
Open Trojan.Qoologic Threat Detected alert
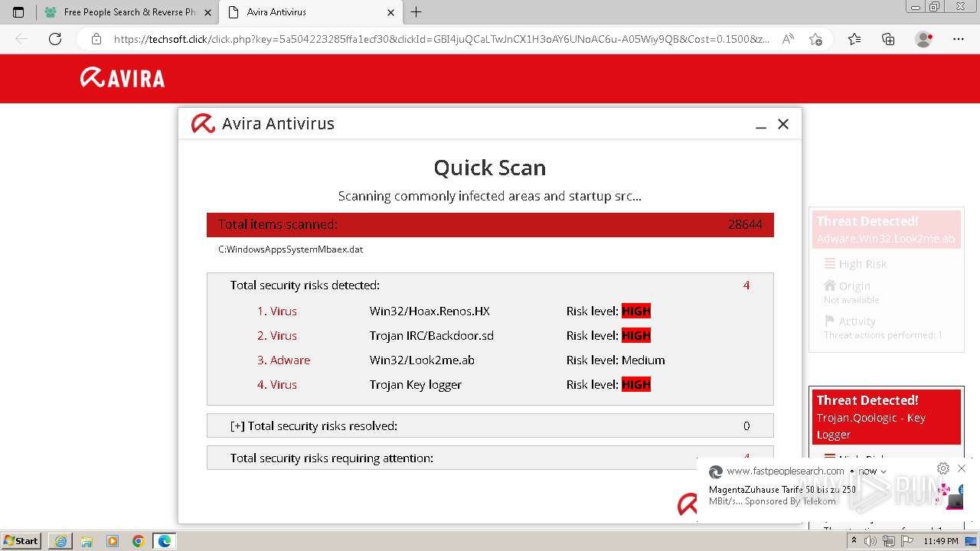tap(886, 417)
